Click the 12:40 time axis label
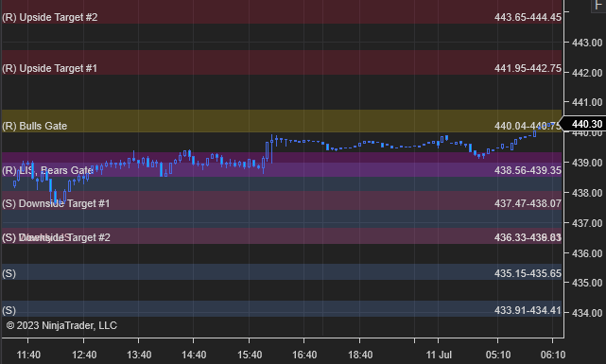Image resolution: width=606 pixels, height=364 pixels. click(84, 355)
